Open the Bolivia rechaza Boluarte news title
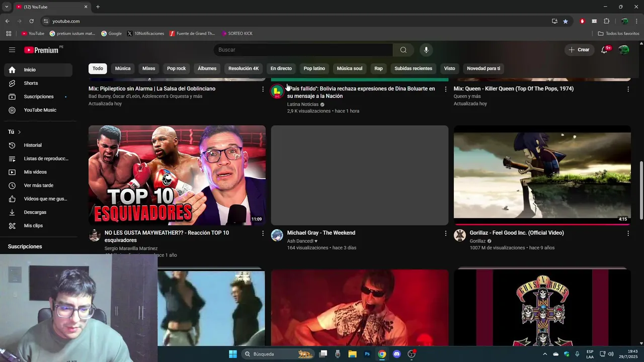Screen dimensions: 644x362 pos(361,93)
